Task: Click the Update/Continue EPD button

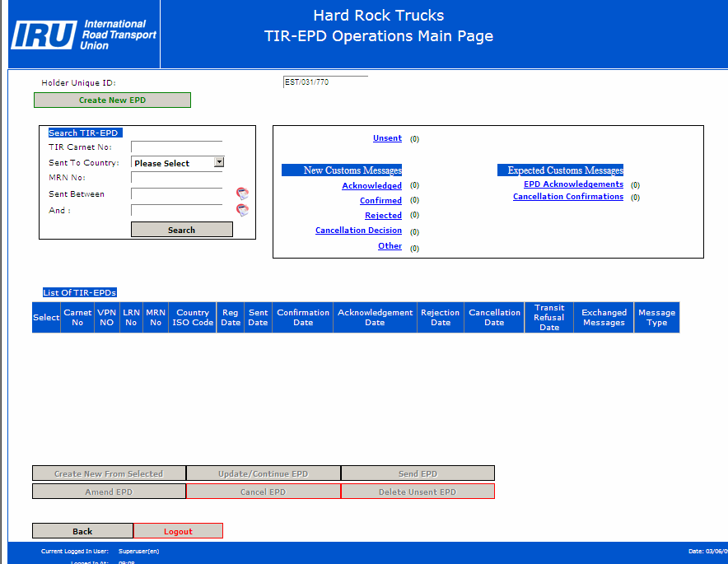Action: point(264,473)
